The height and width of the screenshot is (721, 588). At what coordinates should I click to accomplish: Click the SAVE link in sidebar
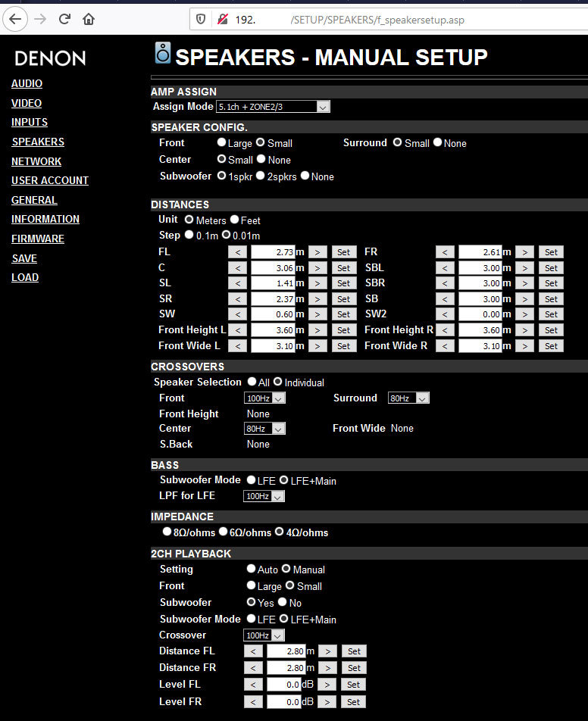pyautogui.click(x=24, y=258)
